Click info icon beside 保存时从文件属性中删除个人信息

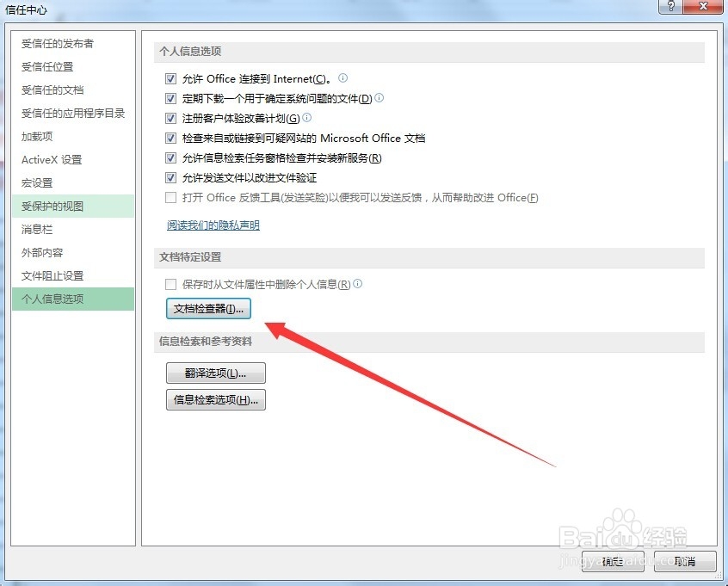click(357, 284)
